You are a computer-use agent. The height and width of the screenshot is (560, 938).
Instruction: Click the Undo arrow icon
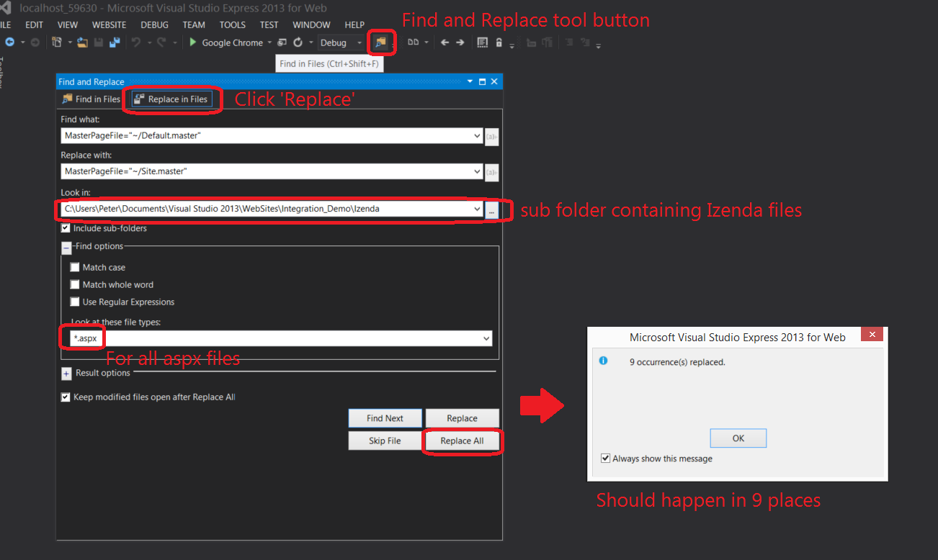(135, 42)
